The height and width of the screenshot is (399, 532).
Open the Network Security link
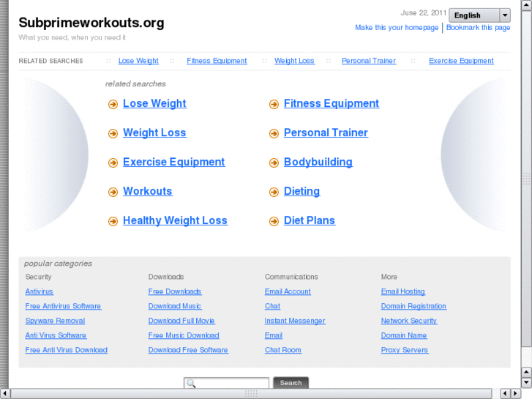click(409, 321)
